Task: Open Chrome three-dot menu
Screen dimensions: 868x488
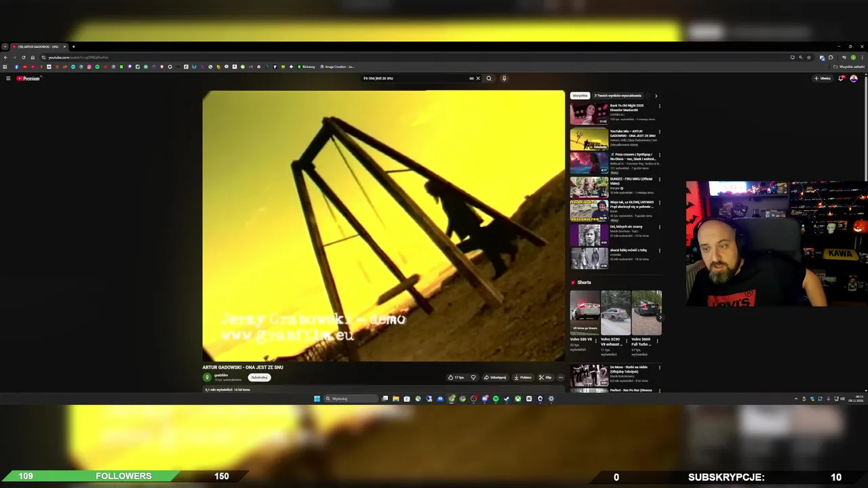Action: point(862,58)
